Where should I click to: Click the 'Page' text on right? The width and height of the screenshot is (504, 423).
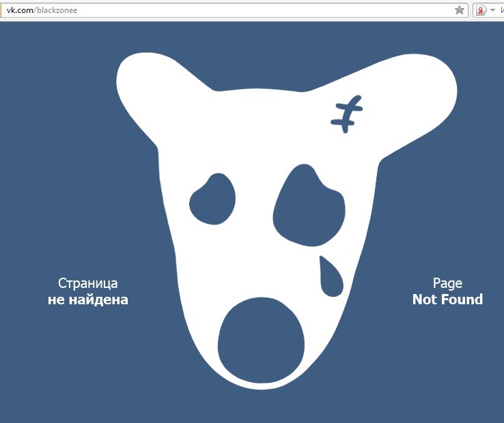(x=447, y=283)
